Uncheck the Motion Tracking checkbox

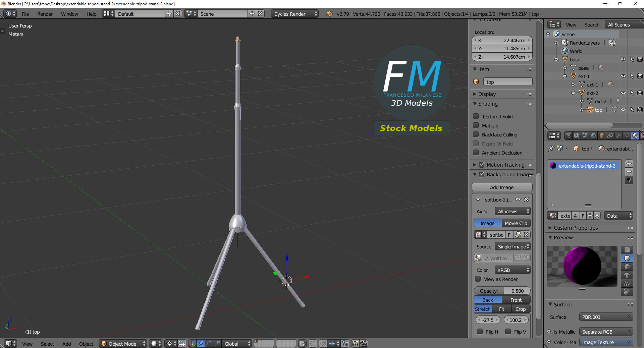click(x=482, y=165)
